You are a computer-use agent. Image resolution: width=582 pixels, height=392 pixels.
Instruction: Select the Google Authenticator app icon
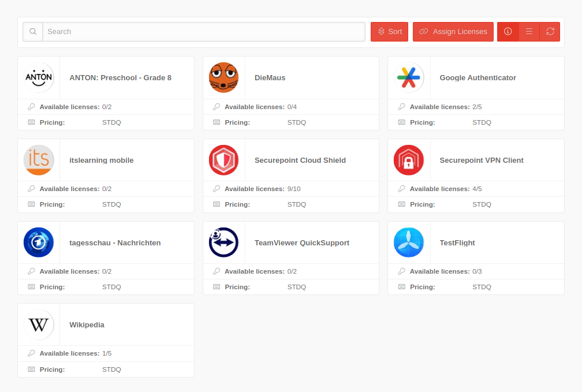[409, 77]
